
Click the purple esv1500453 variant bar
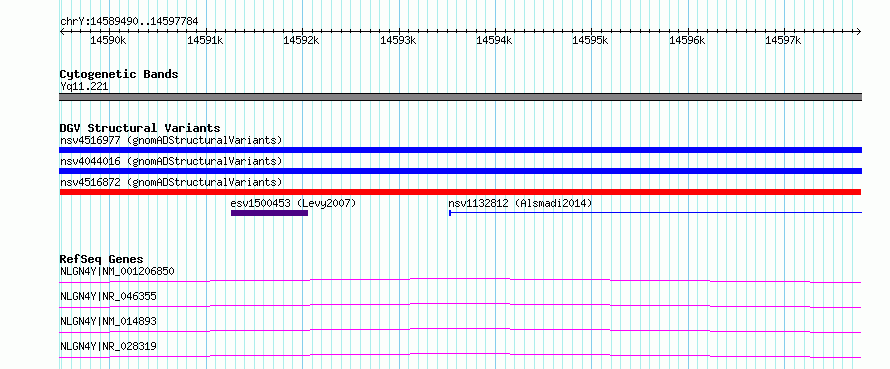(x=270, y=213)
